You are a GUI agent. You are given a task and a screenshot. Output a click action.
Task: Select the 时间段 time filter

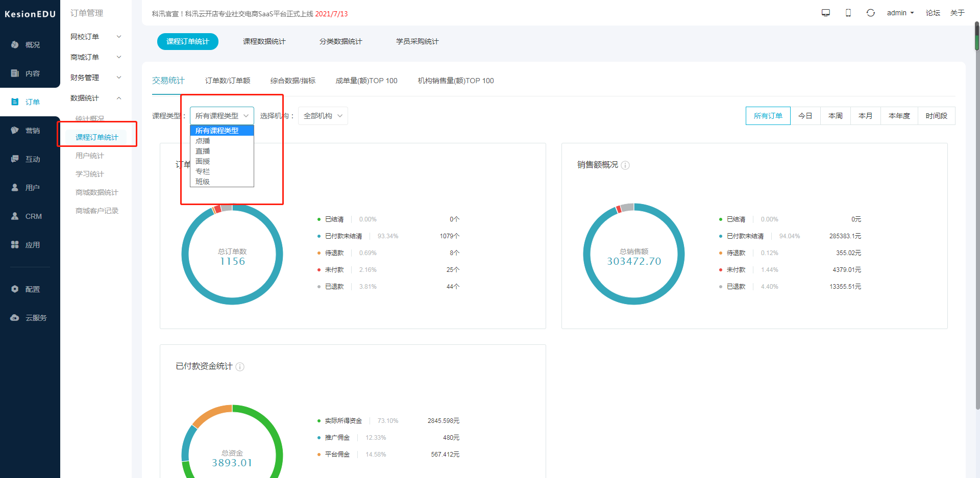937,116
